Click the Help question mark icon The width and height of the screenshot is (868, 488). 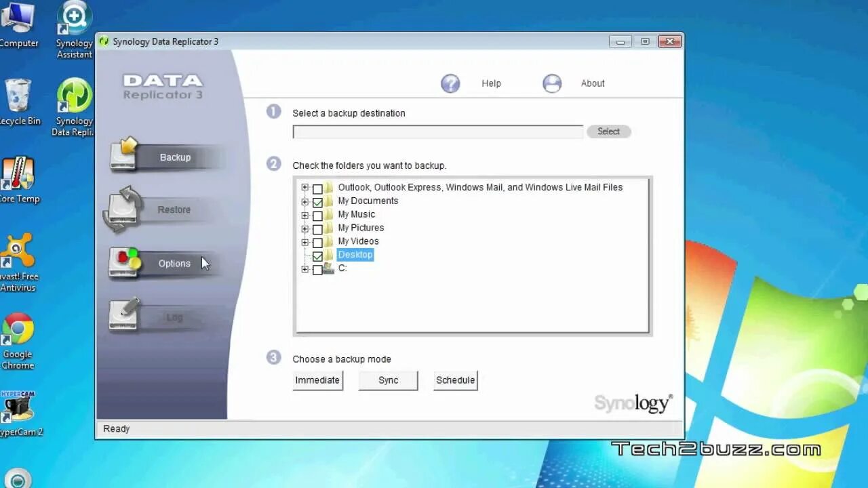[450, 83]
